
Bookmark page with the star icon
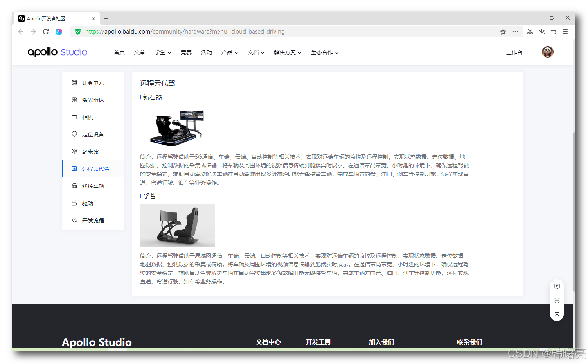503,32
